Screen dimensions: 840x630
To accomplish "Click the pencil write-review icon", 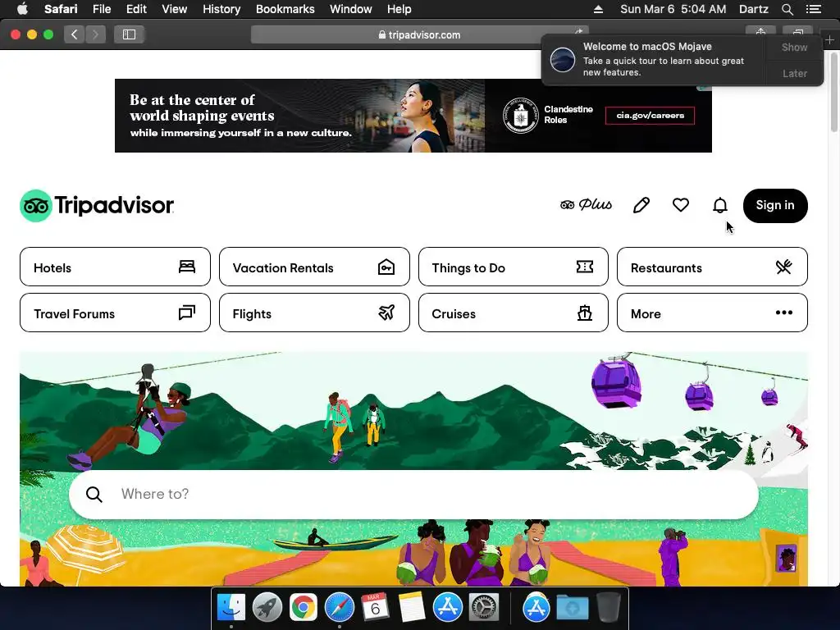I will click(641, 205).
